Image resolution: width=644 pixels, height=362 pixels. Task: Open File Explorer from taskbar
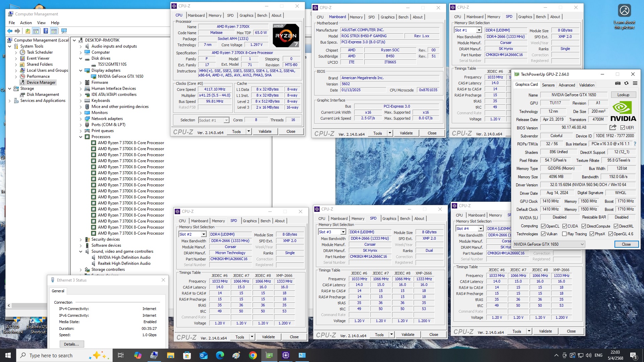tap(170, 355)
